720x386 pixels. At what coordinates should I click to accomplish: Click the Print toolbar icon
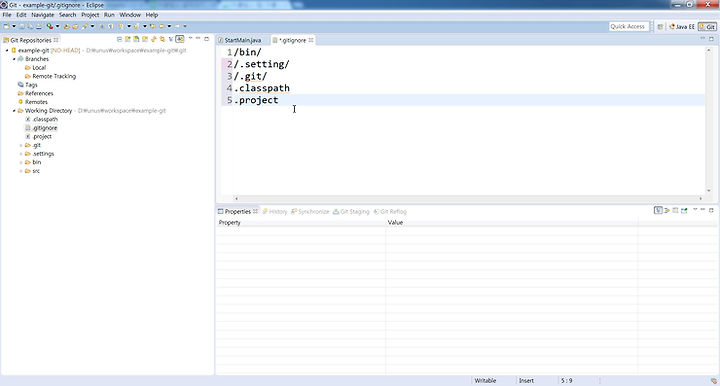point(39,26)
